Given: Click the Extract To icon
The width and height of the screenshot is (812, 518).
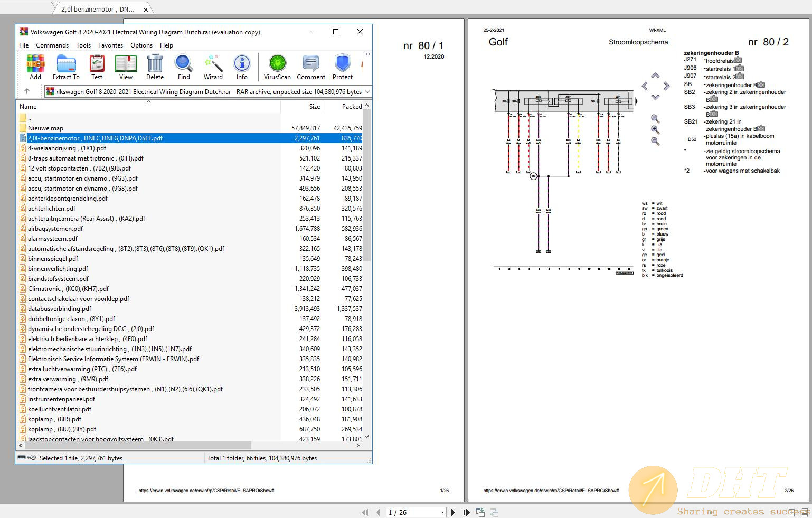Looking at the screenshot, I should pyautogui.click(x=66, y=68).
